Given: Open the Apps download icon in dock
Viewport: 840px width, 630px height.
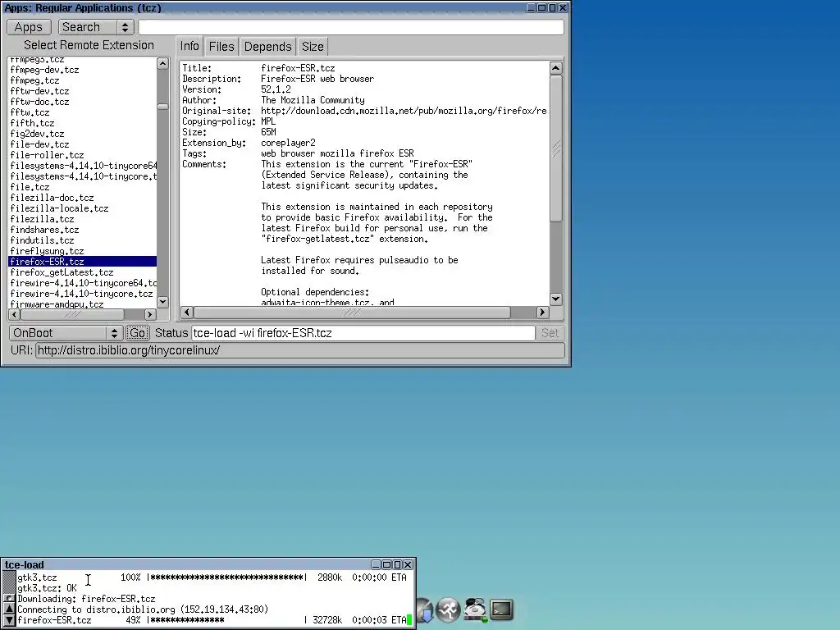Looking at the screenshot, I should (x=424, y=610).
